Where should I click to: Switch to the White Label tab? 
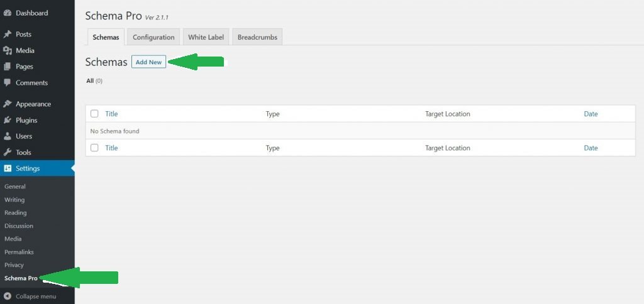[206, 37]
